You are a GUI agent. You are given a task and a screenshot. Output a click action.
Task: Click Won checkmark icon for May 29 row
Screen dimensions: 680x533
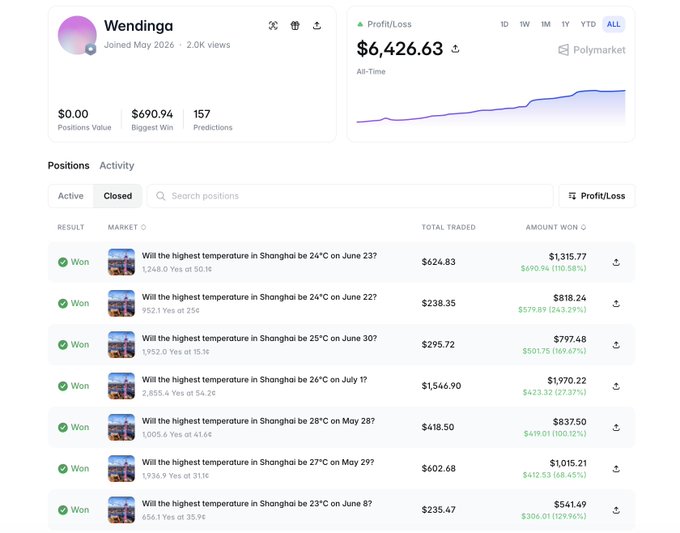tap(63, 468)
